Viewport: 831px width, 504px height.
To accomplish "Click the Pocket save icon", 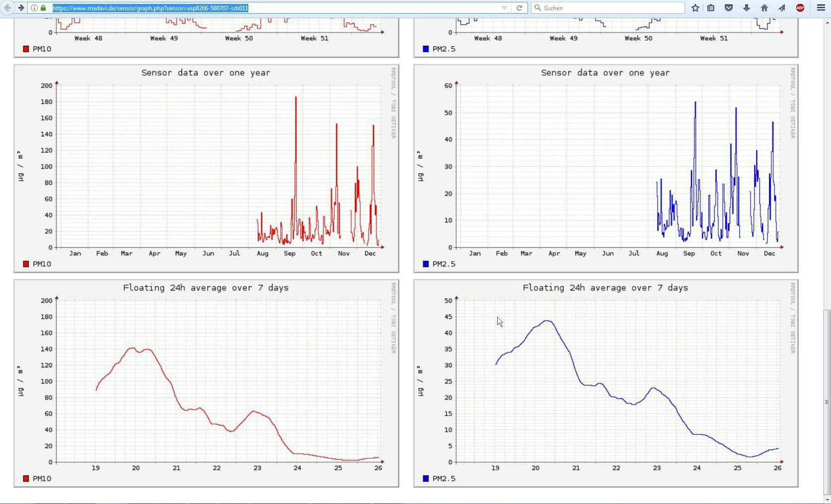I will pyautogui.click(x=728, y=8).
